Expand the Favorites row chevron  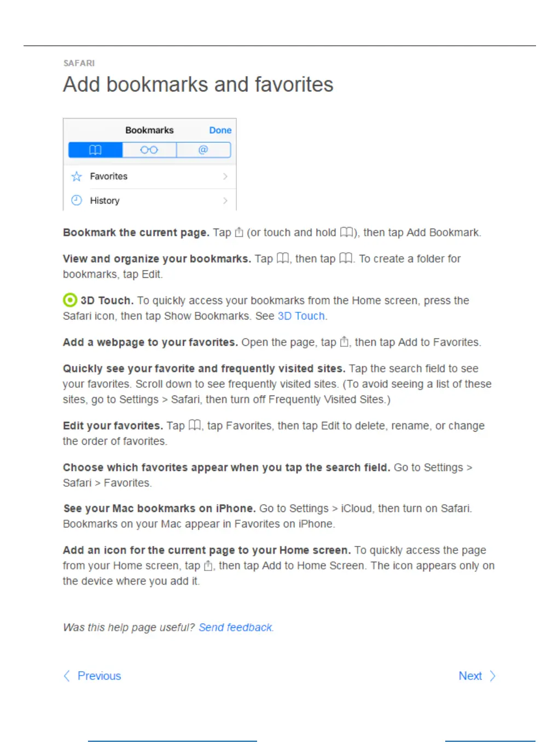[x=225, y=176]
